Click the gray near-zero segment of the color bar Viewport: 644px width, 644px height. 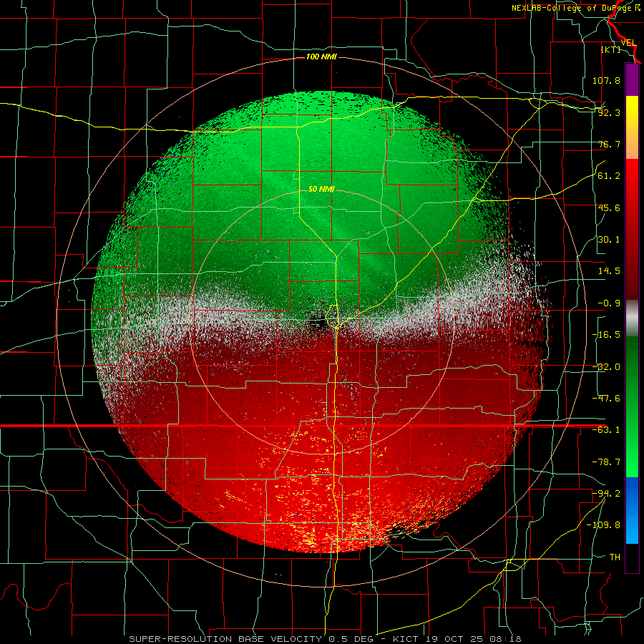632,318
